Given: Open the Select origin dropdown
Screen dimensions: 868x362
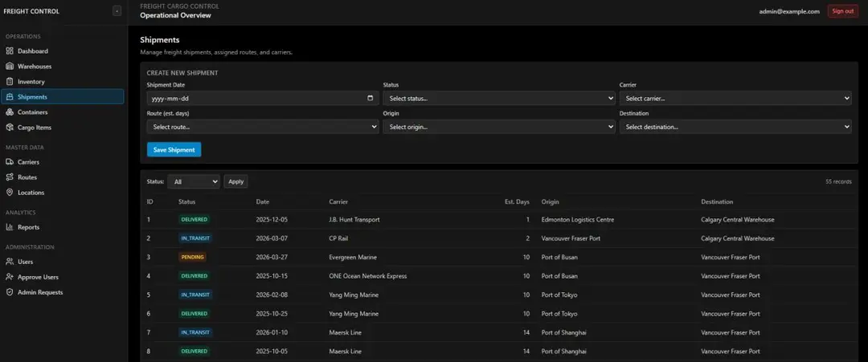Looking at the screenshot, I should tap(499, 127).
